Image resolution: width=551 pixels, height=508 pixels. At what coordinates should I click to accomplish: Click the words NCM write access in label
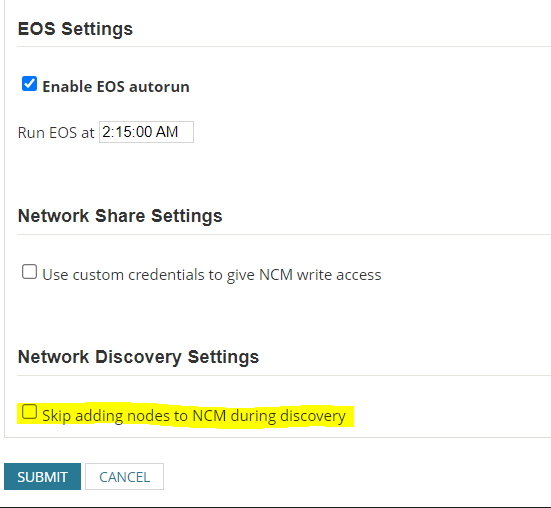[320, 275]
